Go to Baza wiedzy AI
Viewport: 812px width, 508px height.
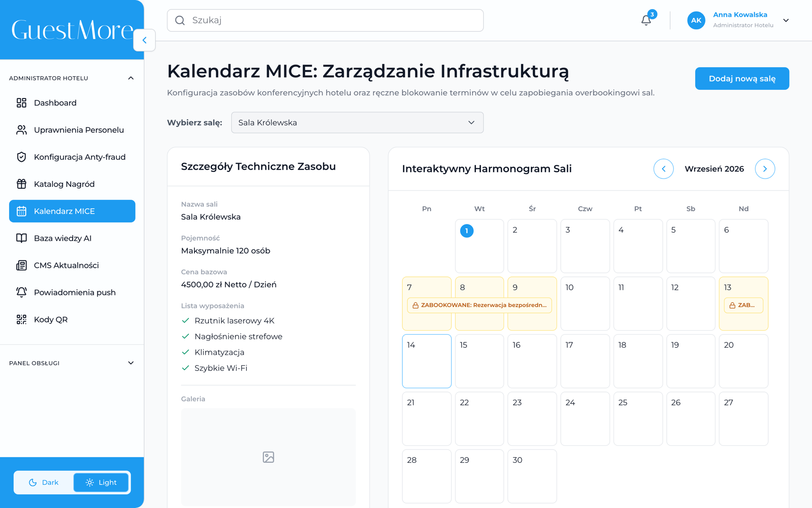click(x=72, y=238)
